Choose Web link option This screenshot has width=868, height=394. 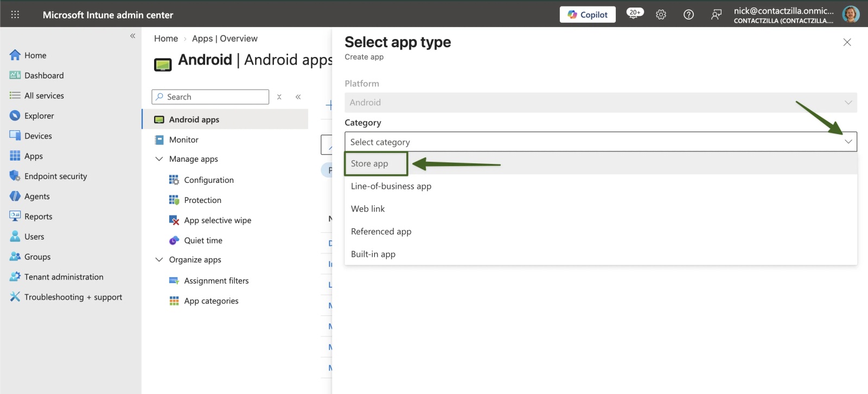(x=601, y=209)
